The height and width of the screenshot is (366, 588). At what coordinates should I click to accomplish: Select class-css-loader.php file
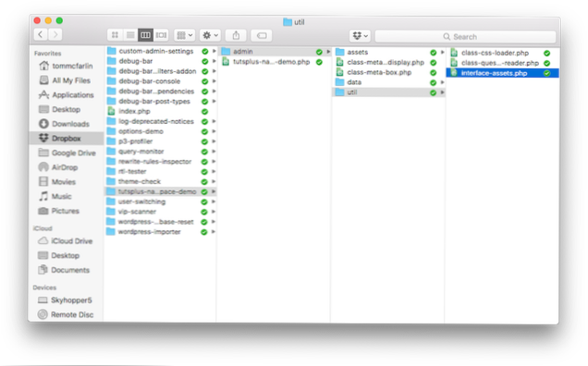coord(503,53)
